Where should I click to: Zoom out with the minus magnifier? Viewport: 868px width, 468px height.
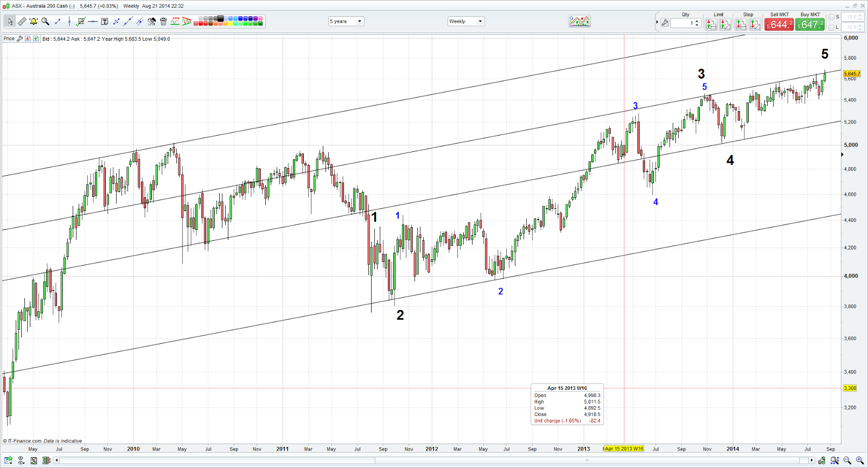click(847, 460)
